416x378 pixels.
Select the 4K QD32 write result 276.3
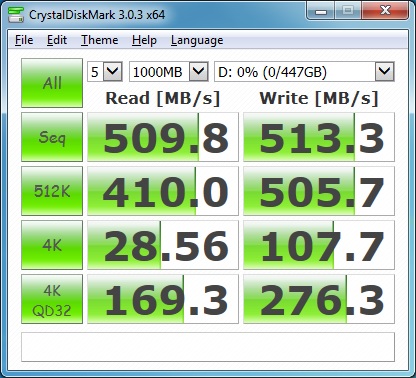(319, 299)
